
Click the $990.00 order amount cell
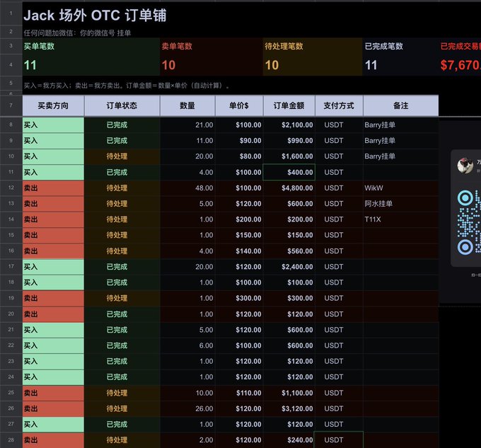pos(289,141)
